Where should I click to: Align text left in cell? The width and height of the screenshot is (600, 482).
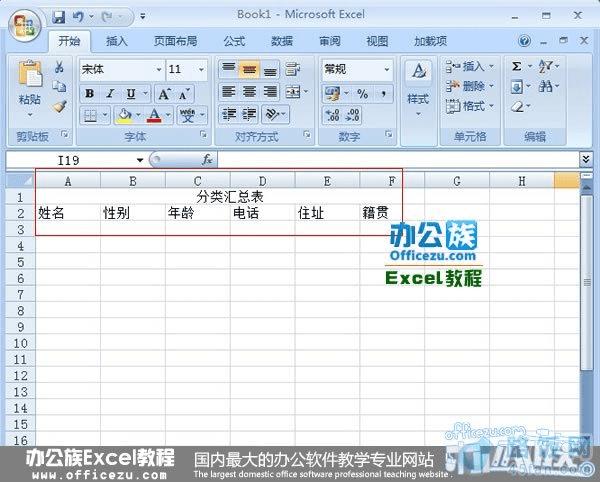[228, 92]
